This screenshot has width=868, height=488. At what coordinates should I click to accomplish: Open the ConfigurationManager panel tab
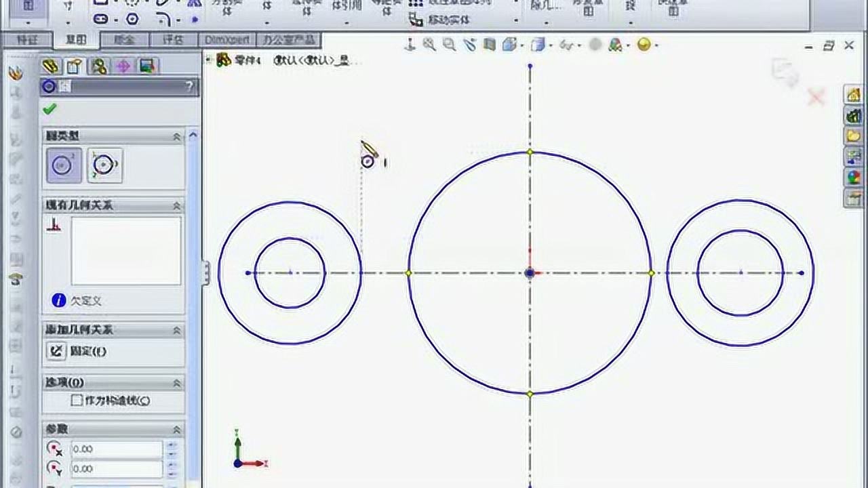99,66
